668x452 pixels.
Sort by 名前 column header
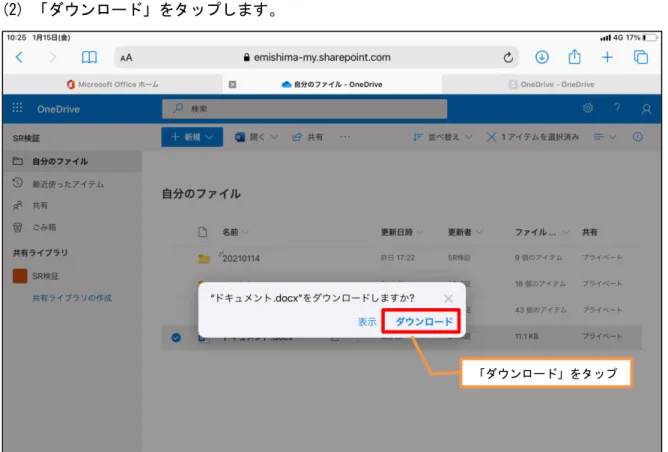[235, 232]
